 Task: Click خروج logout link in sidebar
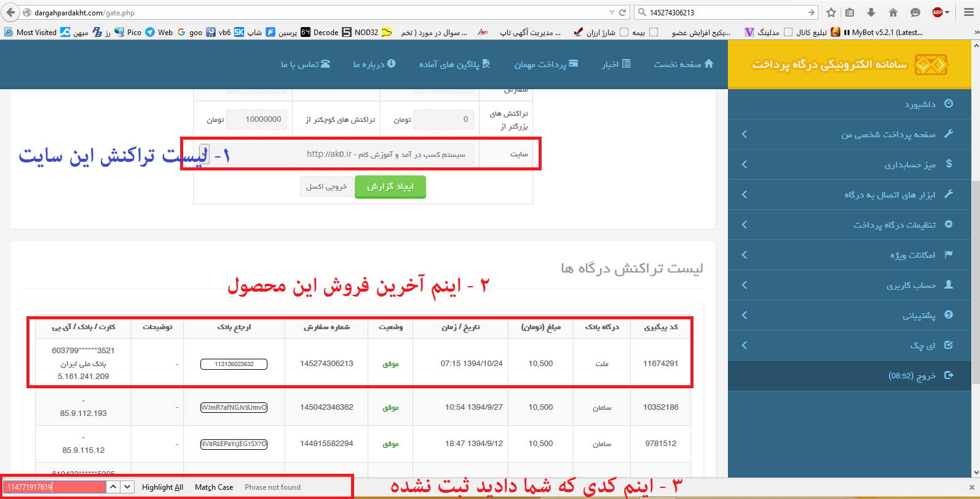pos(912,375)
